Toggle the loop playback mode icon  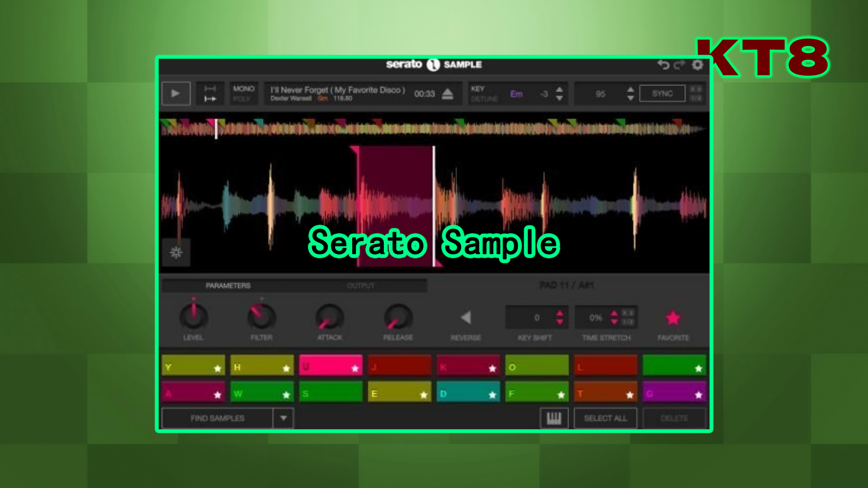(210, 94)
